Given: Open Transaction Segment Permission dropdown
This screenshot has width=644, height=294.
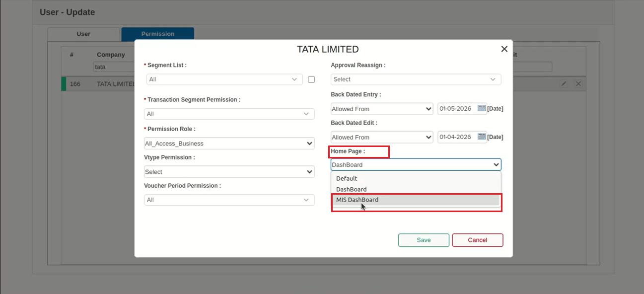Looking at the screenshot, I should pyautogui.click(x=229, y=114).
